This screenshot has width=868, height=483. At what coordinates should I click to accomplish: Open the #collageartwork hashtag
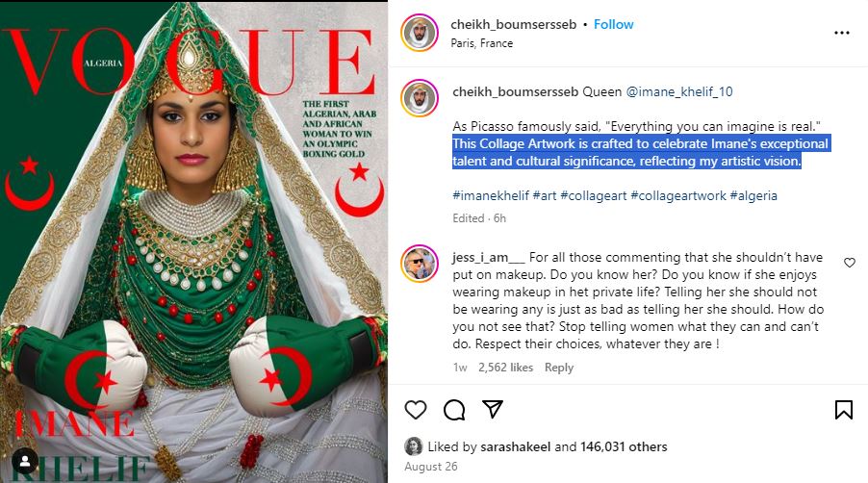click(x=678, y=196)
